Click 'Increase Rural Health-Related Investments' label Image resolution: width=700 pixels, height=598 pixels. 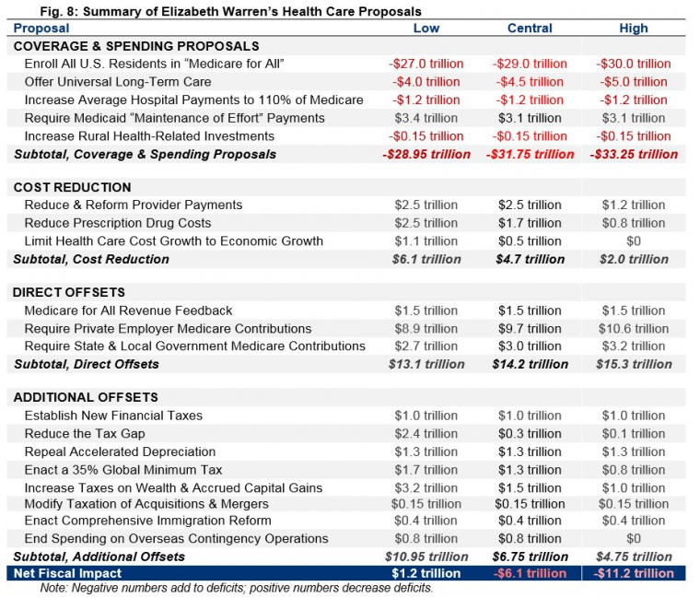pos(149,135)
